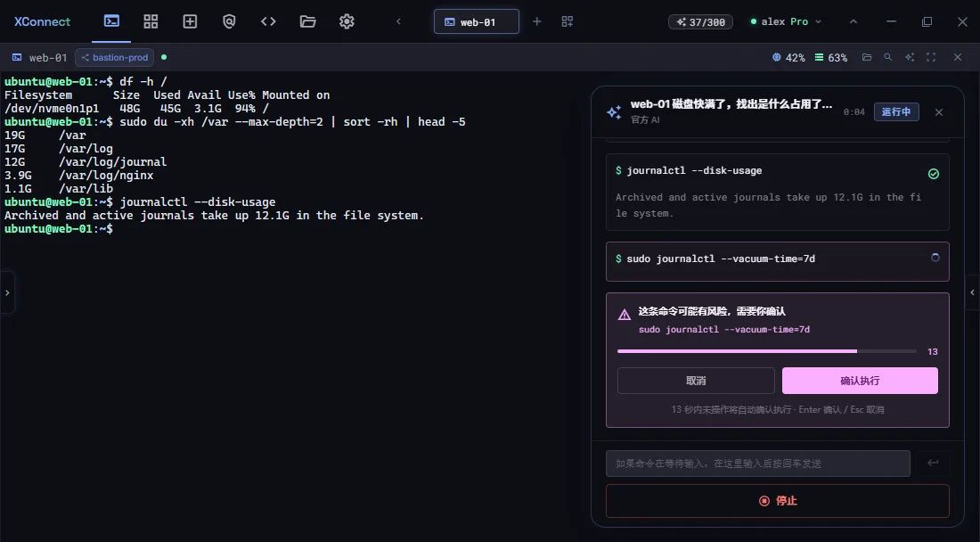The image size is (980, 542).
Task: Click the bastion-prod jump host tag
Action: [114, 58]
